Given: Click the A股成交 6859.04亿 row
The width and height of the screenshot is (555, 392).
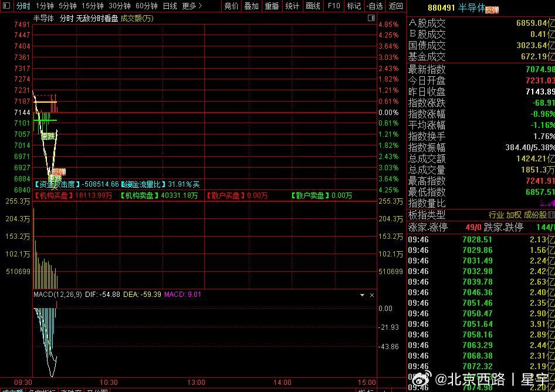Looking at the screenshot, I should click(x=481, y=23).
